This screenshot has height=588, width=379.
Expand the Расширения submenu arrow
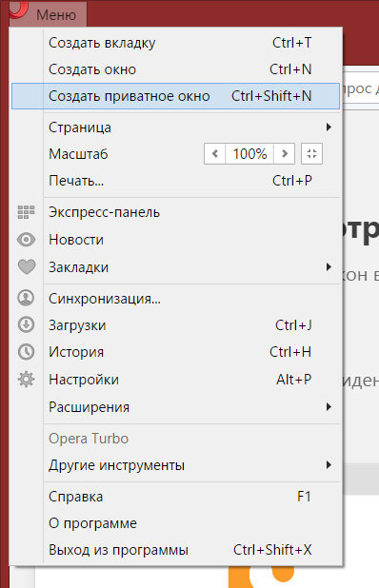(x=329, y=407)
